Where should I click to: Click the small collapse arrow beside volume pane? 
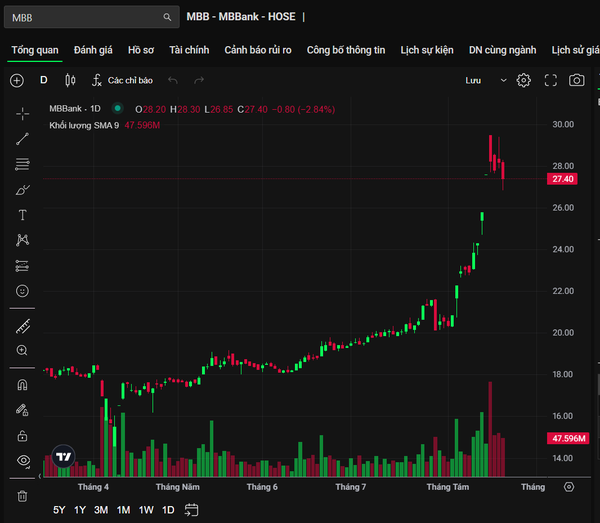pyautogui.click(x=40, y=476)
